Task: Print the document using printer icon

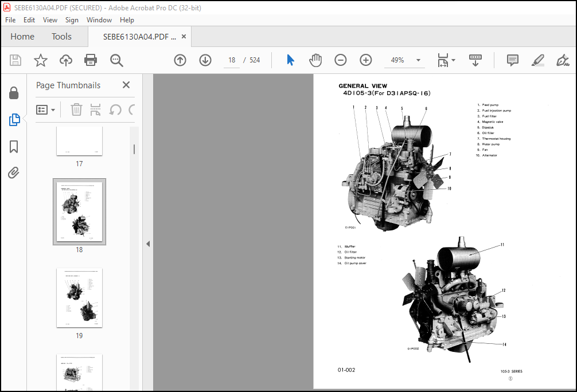Action: (91, 60)
